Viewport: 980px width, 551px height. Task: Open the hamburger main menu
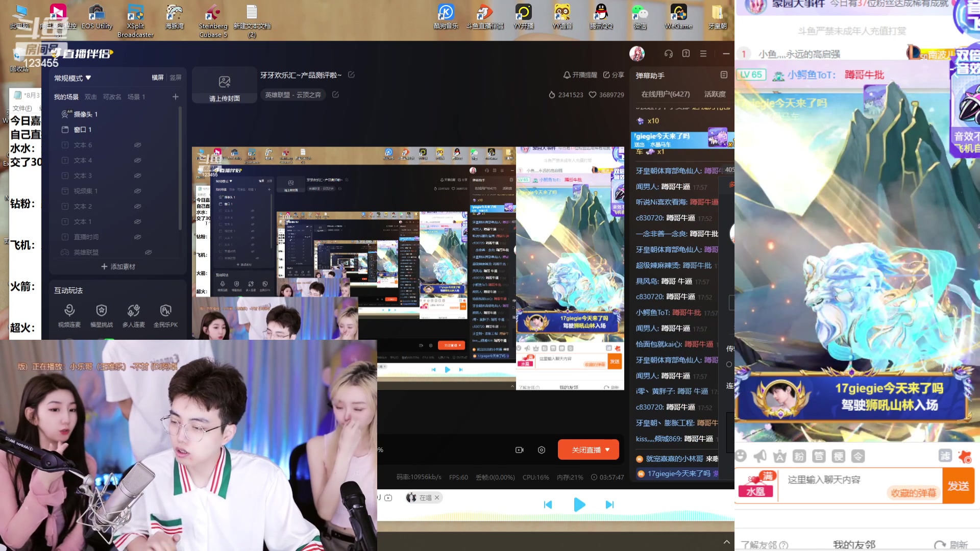pyautogui.click(x=703, y=54)
